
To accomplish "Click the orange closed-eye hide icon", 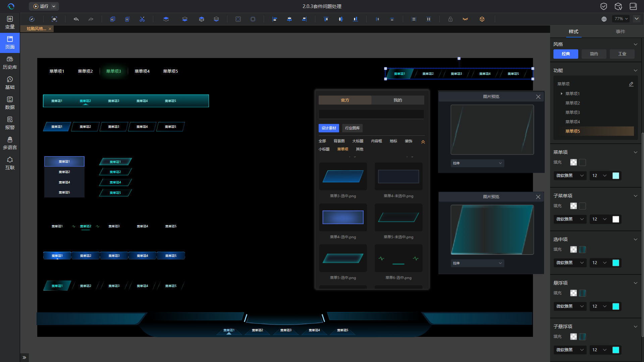I will (x=465, y=19).
